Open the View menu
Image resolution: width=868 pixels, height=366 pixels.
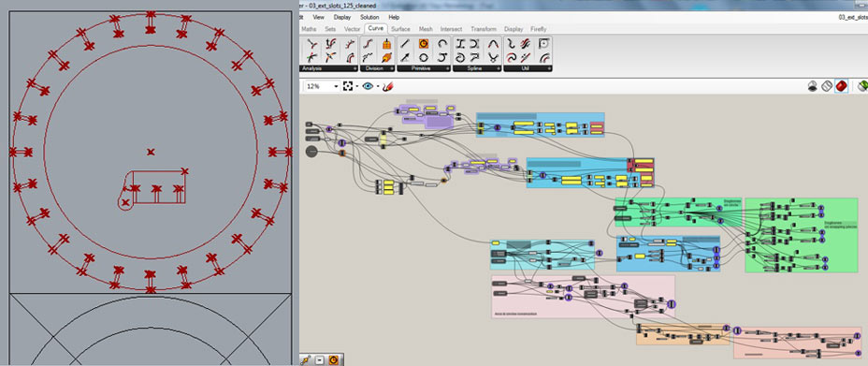point(318,18)
